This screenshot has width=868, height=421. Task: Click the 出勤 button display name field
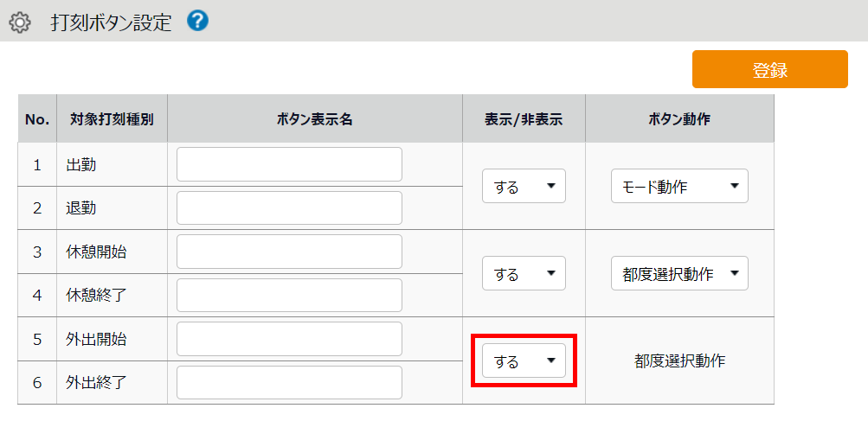289,164
